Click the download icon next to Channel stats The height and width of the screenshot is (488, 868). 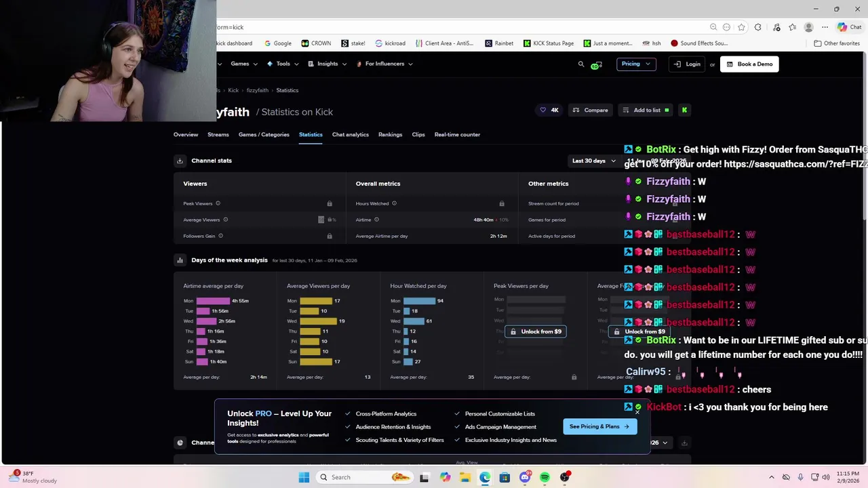(x=180, y=161)
